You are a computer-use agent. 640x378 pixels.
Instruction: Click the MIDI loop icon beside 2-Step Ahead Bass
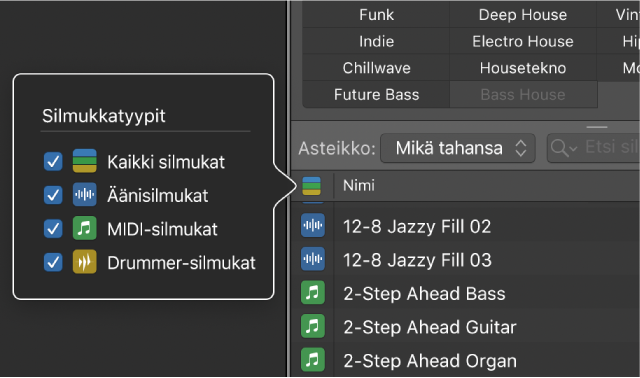[x=313, y=292]
